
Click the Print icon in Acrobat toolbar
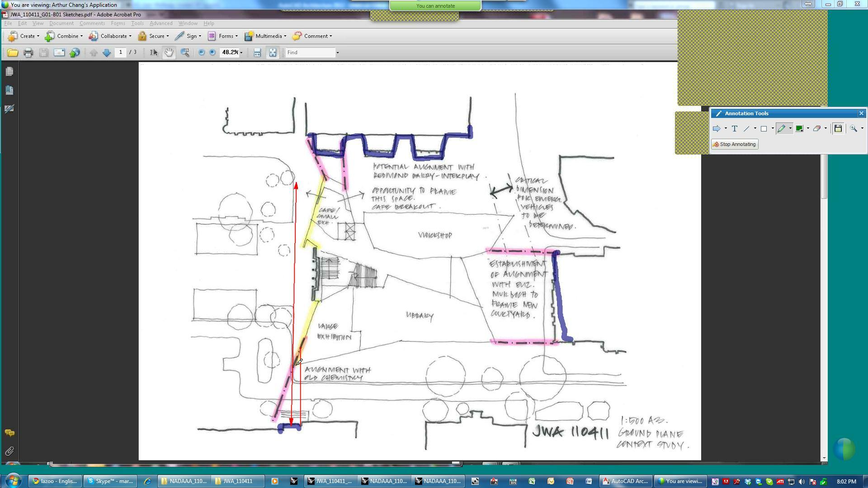pos(28,53)
